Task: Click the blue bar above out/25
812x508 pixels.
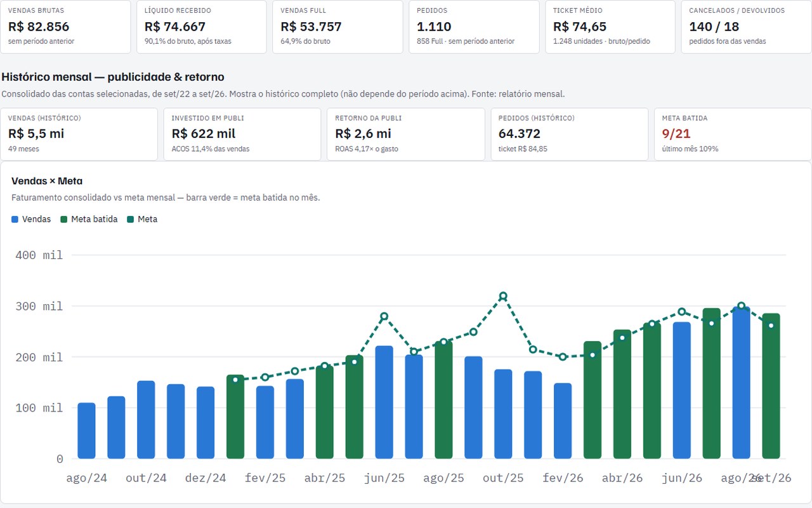Action: 503,414
